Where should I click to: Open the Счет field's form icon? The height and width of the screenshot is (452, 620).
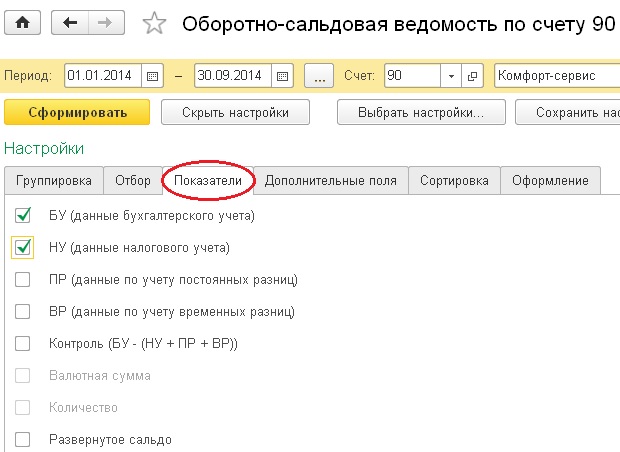point(472,76)
